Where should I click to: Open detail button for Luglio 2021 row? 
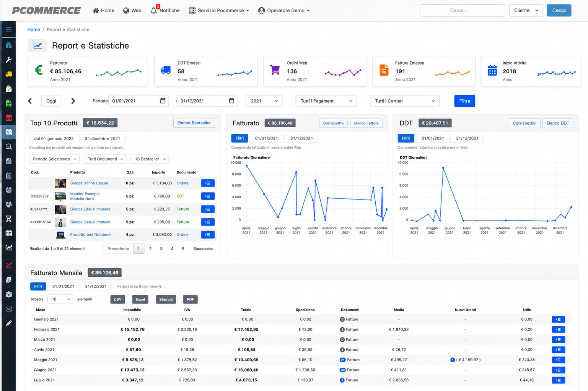coord(559,380)
